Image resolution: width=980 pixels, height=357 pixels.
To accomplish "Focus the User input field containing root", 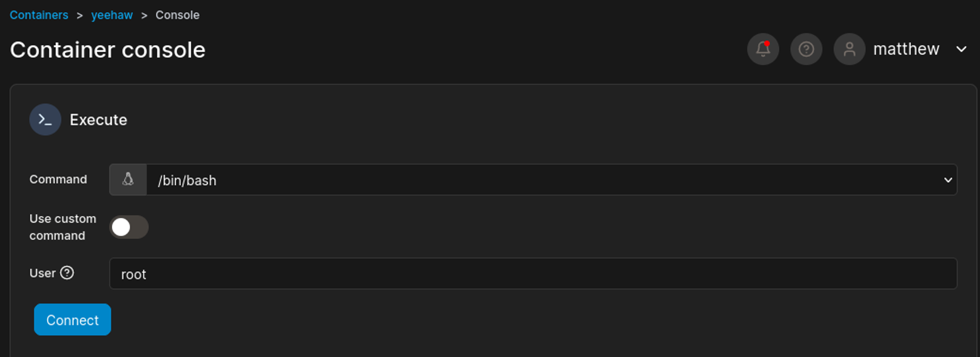I will coord(533,273).
